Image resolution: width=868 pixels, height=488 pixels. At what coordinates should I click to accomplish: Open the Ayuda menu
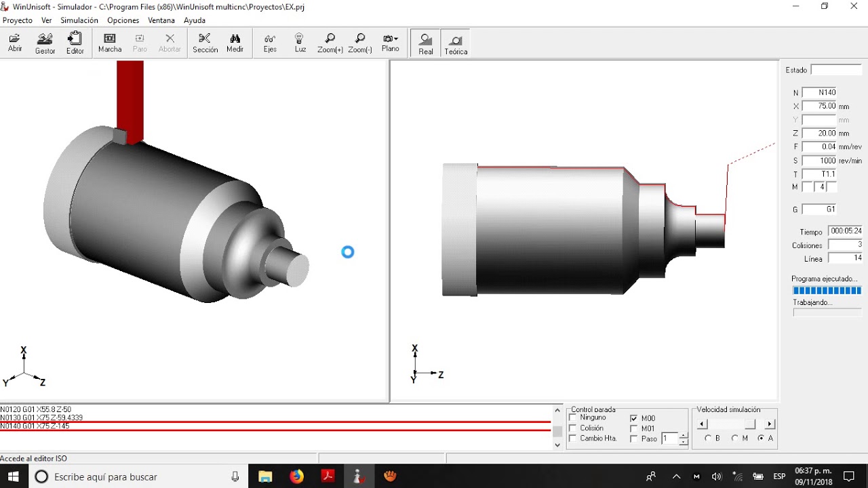[195, 20]
